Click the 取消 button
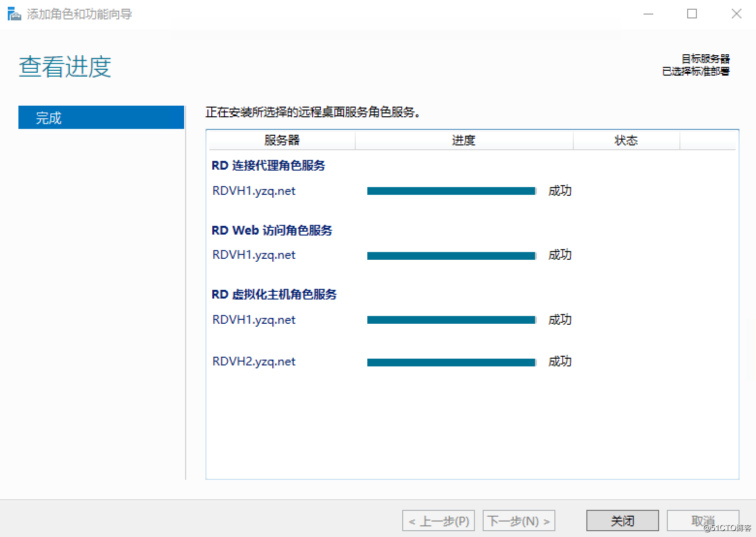This screenshot has width=756, height=537. (x=703, y=521)
